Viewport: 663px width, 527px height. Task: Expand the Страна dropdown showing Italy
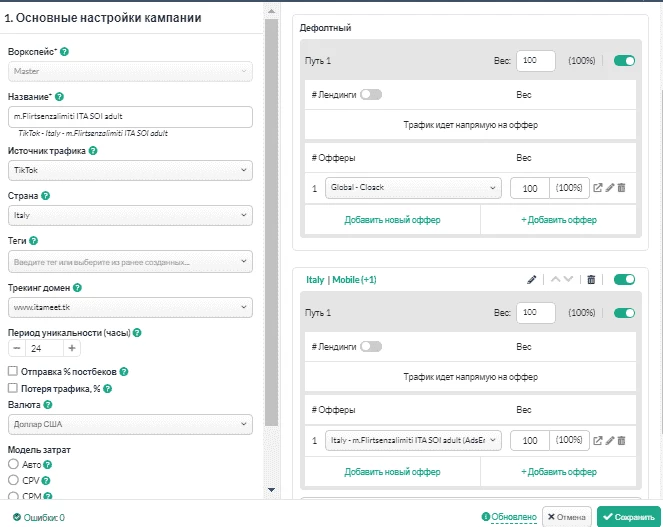click(130, 215)
